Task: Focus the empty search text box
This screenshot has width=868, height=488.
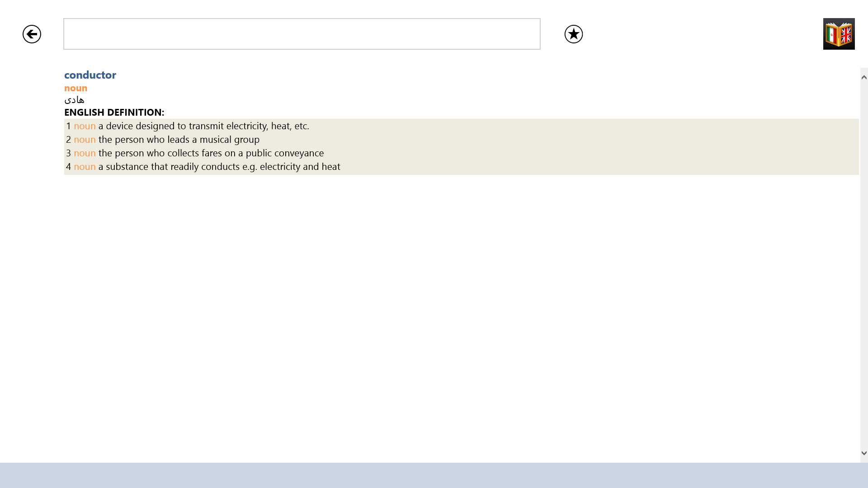Action: click(302, 34)
